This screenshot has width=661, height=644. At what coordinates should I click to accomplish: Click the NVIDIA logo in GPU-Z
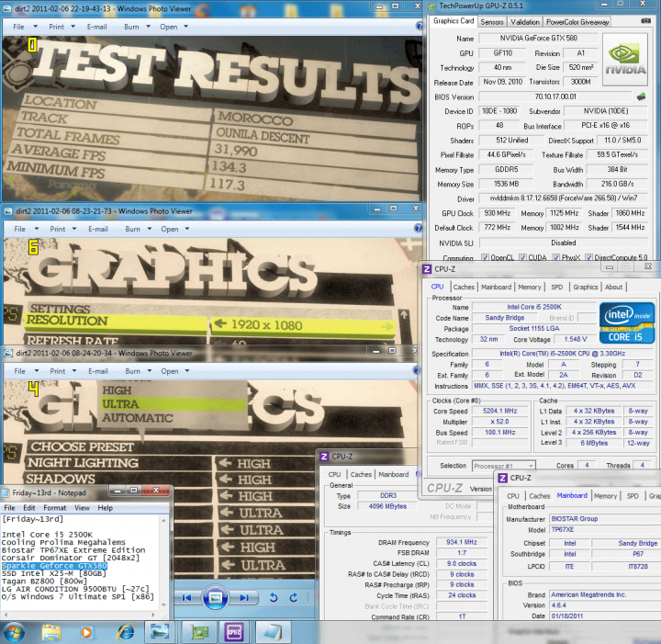(x=625, y=60)
